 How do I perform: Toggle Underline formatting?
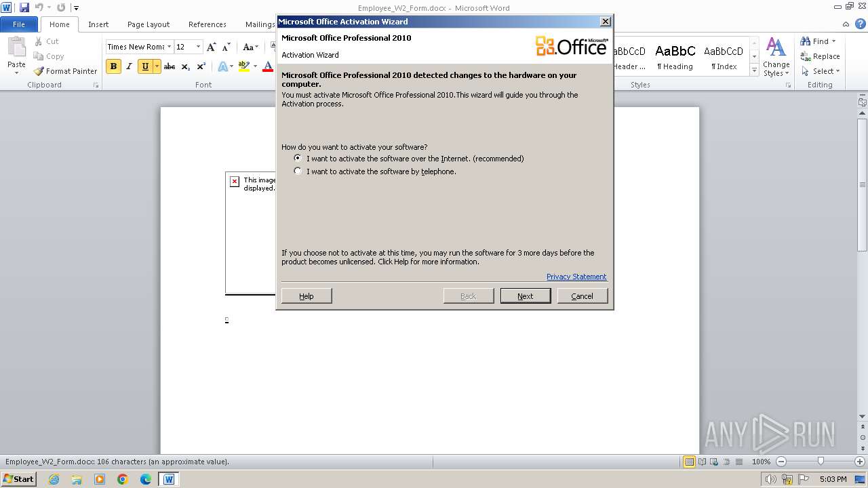[145, 66]
